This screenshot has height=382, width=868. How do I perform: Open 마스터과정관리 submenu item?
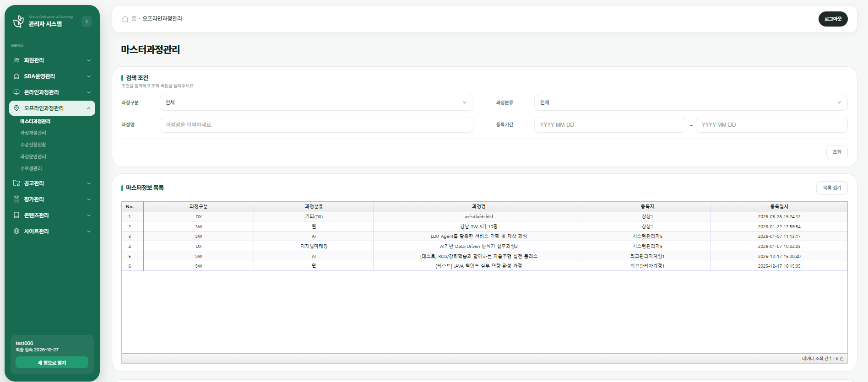click(x=35, y=121)
